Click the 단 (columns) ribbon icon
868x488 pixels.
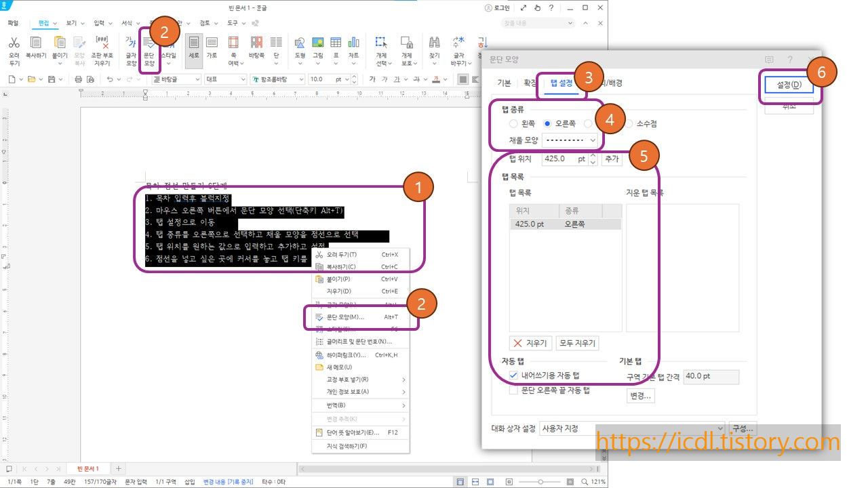point(276,43)
